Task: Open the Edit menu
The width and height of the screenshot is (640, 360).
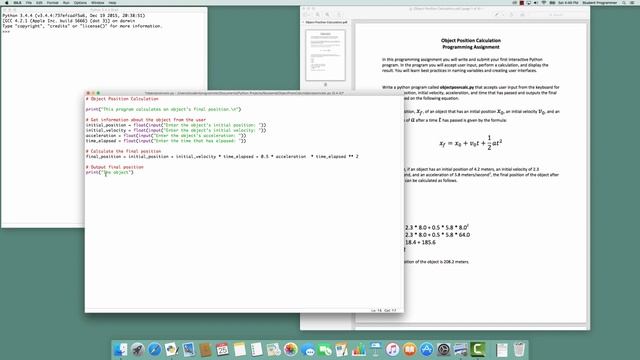Action: point(39,2)
